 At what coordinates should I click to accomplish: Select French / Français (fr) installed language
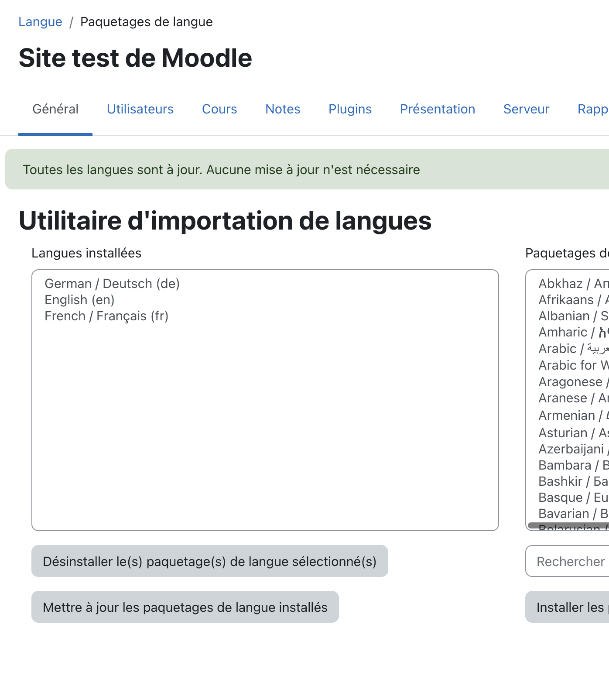tap(265, 316)
